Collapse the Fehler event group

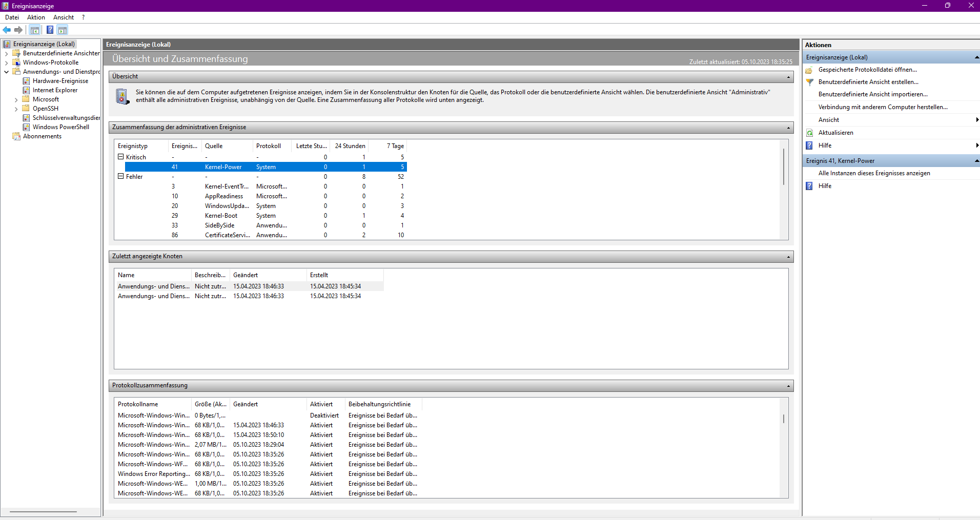pos(121,176)
